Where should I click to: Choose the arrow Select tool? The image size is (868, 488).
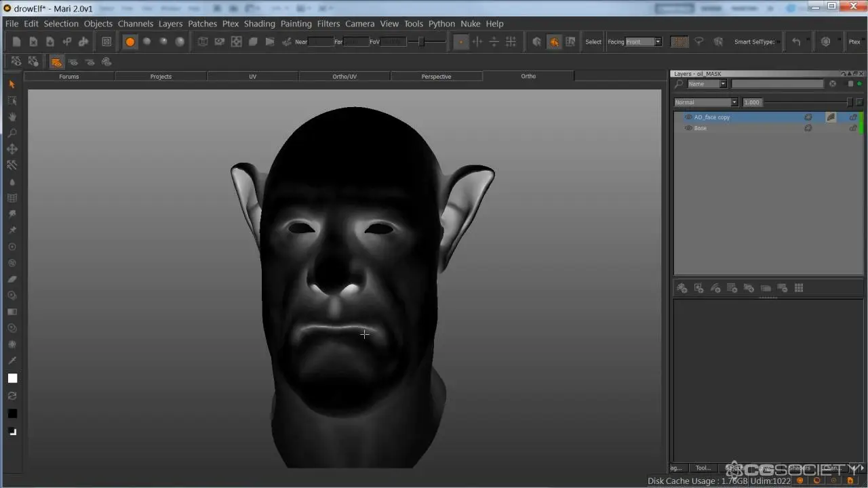[x=12, y=84]
